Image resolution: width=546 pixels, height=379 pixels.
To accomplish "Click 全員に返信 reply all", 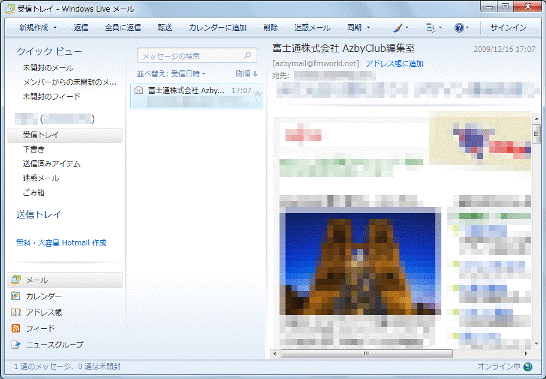I will (x=123, y=28).
